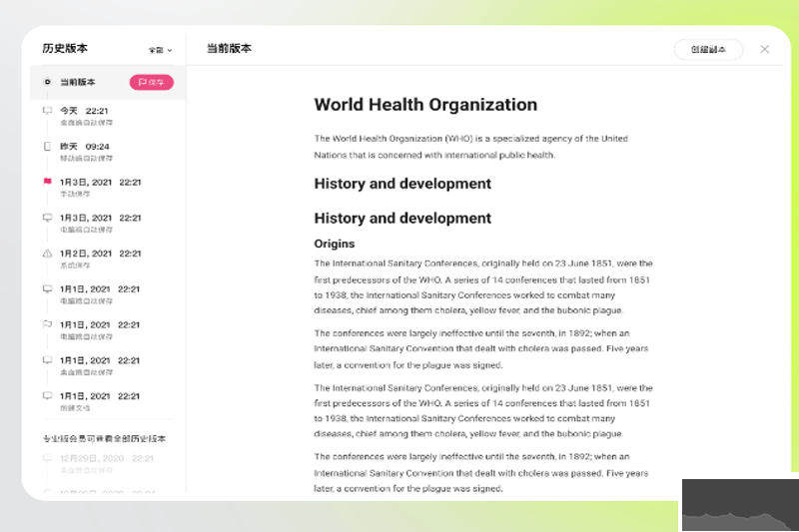Open the 今天 22:21 version entry
The width and height of the screenshot is (799, 532).
pyautogui.click(x=100, y=116)
